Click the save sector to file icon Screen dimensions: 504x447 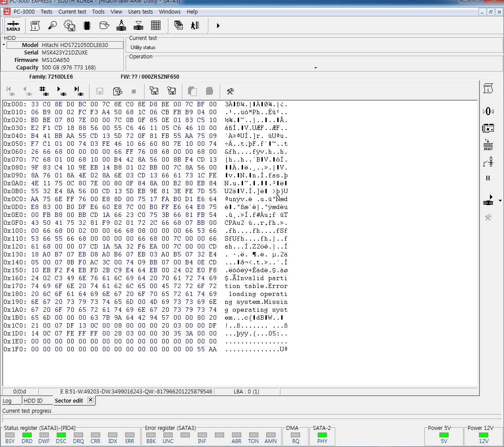[x=171, y=91]
